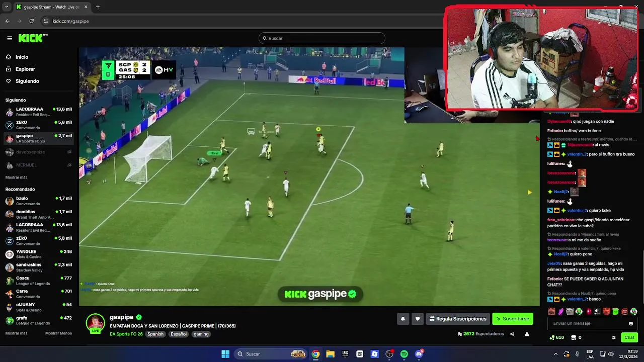This screenshot has width=644, height=362.
Task: Open the tab search dropdown
Action: (x=7, y=7)
